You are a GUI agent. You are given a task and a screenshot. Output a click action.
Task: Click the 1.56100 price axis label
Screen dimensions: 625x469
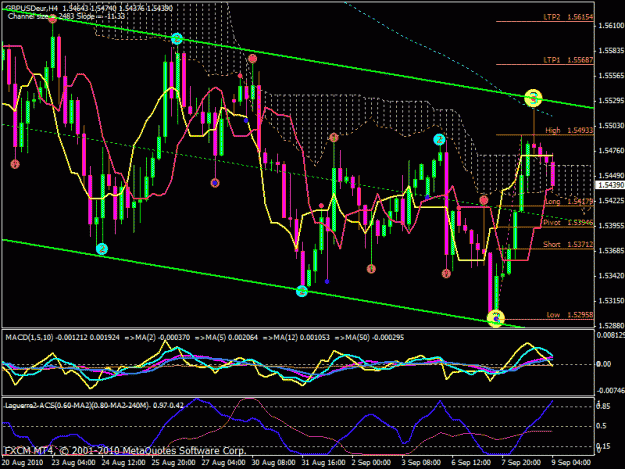pos(611,26)
